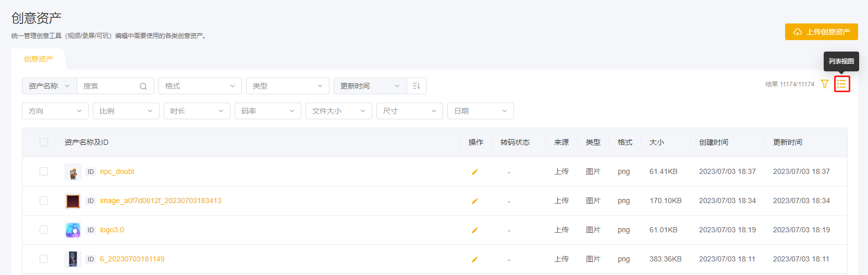
Task: Check the logo3.0 row checkbox
Action: pos(44,230)
